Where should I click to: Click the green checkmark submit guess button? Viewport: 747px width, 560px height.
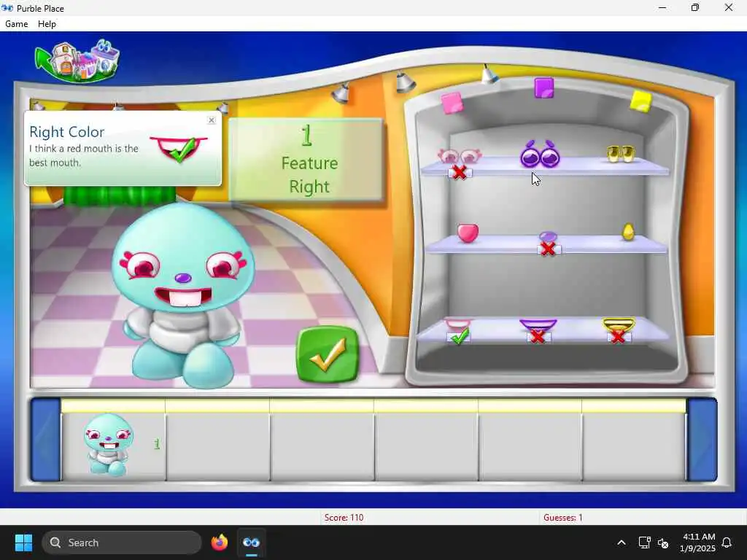tap(328, 354)
